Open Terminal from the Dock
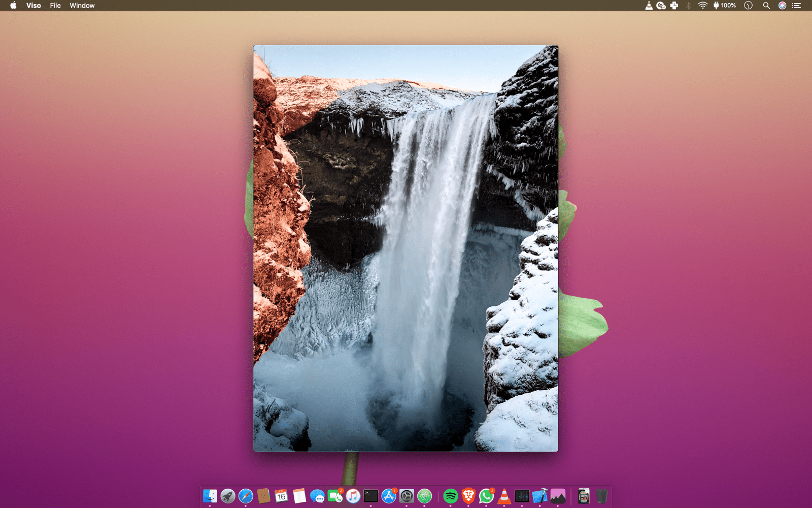The width and height of the screenshot is (812, 508). click(371, 496)
